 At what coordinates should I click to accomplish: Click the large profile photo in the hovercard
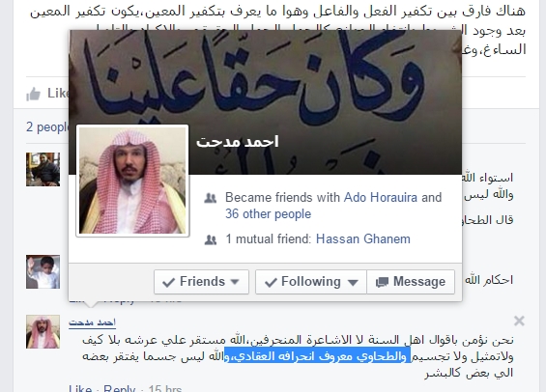point(132,181)
